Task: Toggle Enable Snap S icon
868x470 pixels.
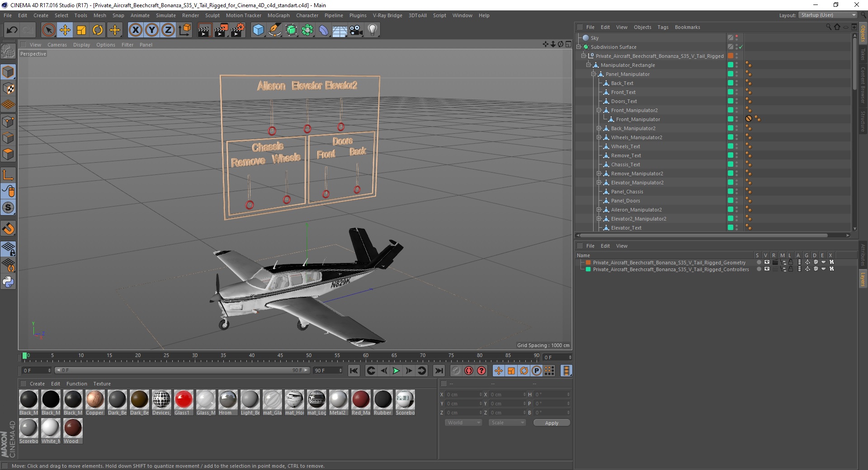Action: click(8, 207)
